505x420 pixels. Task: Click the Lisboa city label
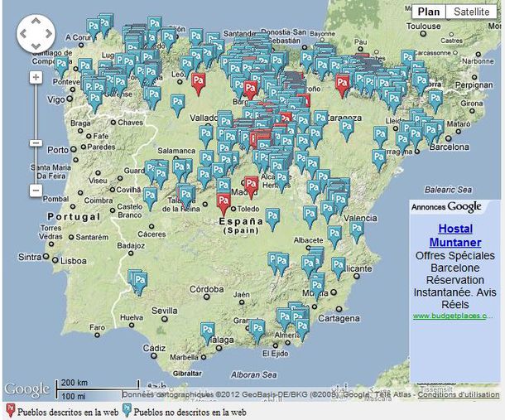click(74, 261)
